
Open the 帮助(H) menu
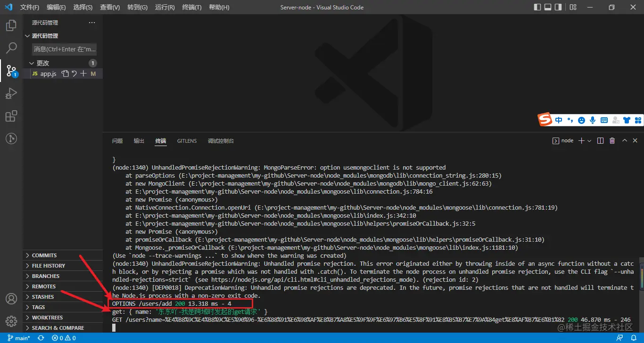click(219, 7)
